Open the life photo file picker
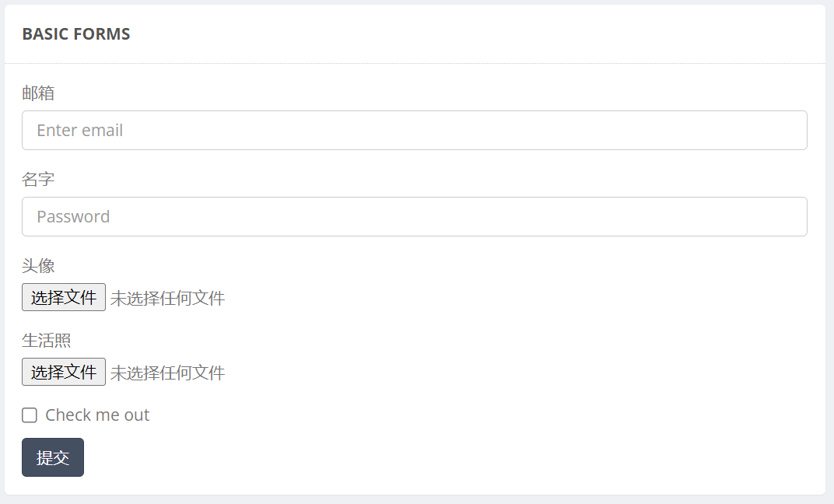 [64, 372]
